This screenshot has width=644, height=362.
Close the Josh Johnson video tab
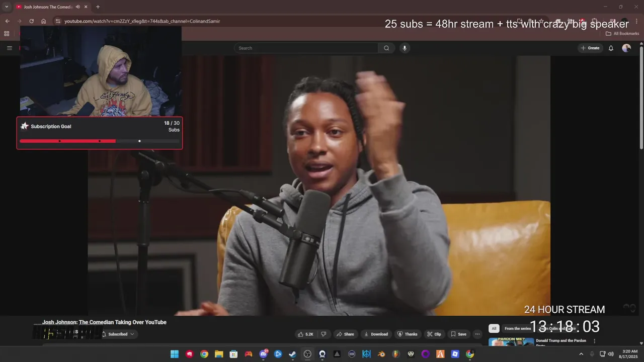86,7
